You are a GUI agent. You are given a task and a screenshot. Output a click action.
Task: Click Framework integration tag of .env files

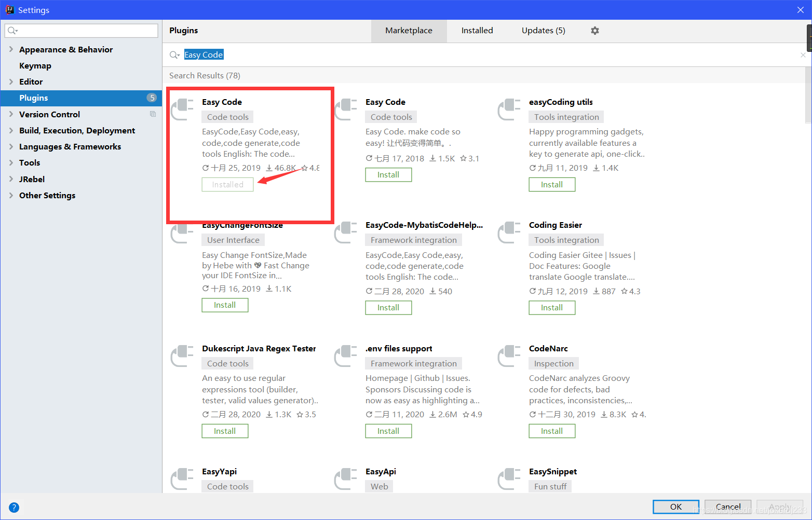coord(414,364)
